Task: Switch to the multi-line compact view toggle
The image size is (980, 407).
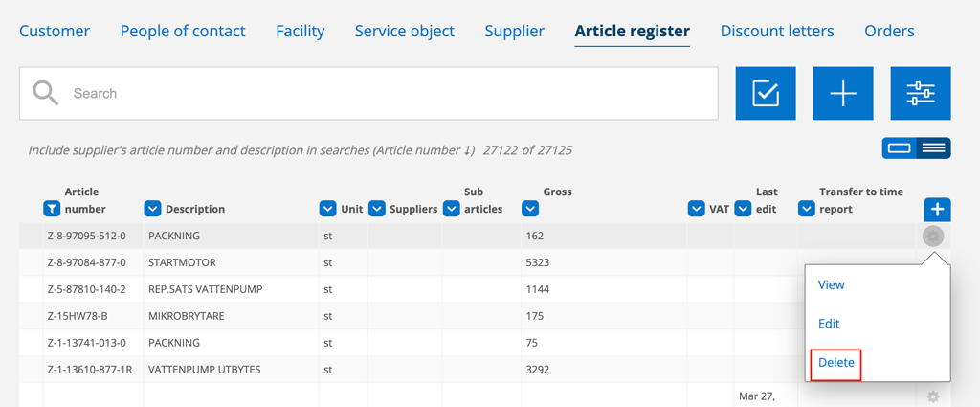Action: point(934,148)
